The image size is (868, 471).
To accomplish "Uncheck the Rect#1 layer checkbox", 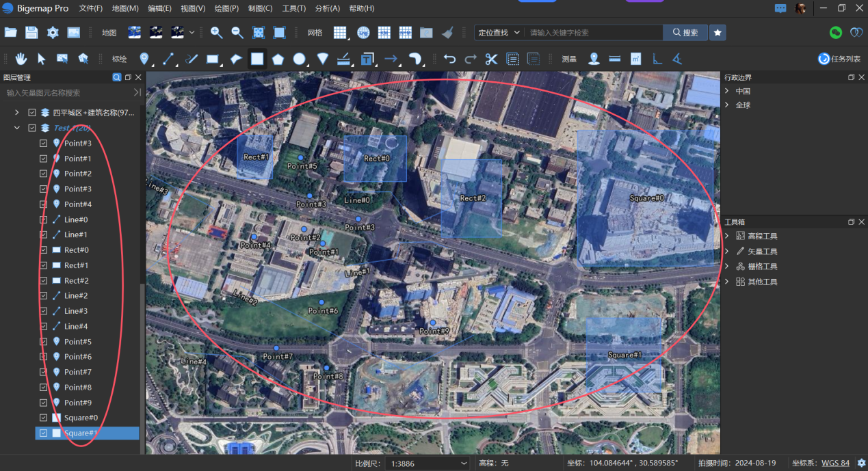I will click(44, 265).
